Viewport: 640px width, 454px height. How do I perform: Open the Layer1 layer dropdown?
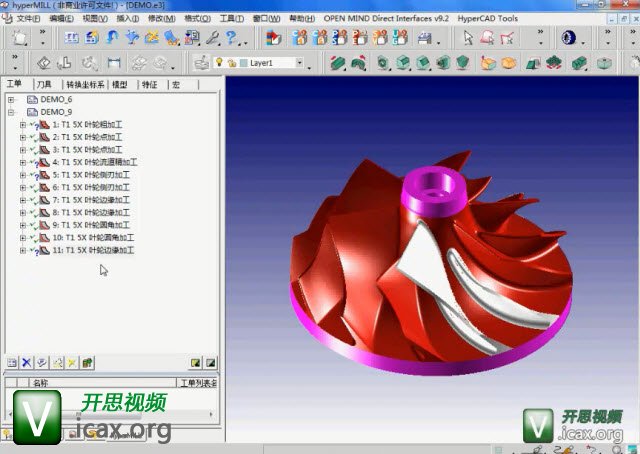(298, 62)
